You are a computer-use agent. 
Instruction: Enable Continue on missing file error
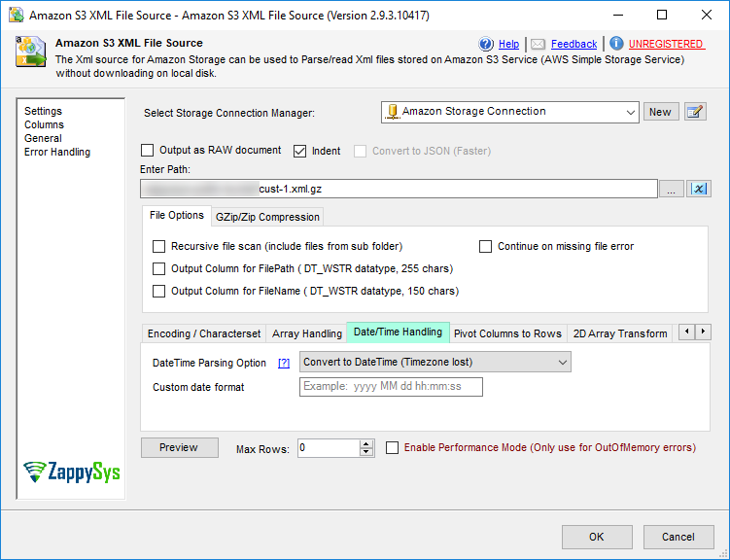[x=486, y=246]
